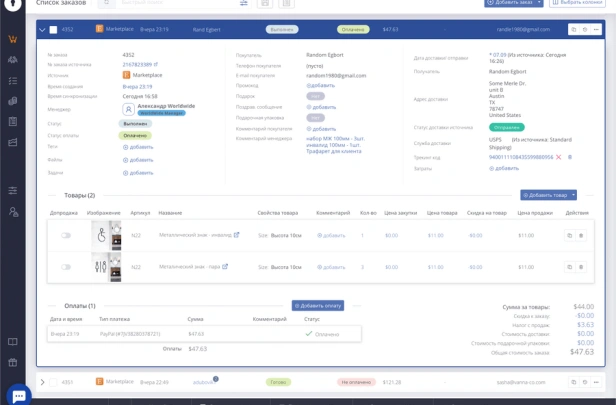616x405 pixels.
Task: Click the gift box sidebar icon
Action: pyautogui.click(x=13, y=363)
